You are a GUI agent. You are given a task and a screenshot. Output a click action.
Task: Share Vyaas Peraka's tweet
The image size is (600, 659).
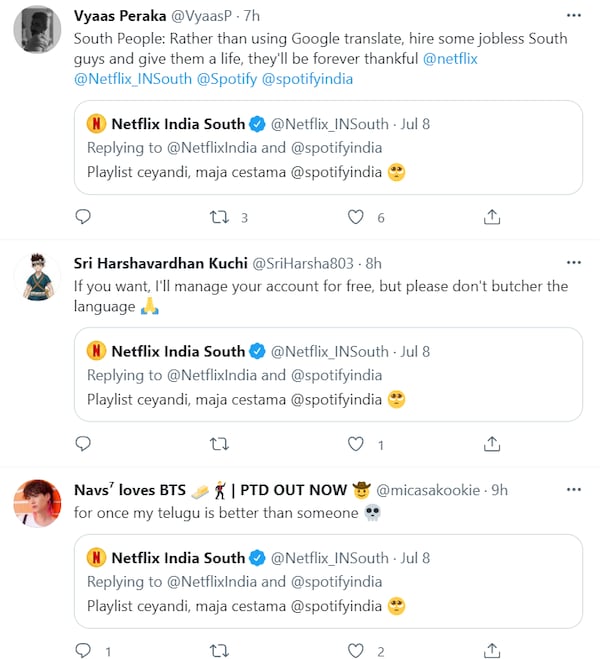coord(492,217)
